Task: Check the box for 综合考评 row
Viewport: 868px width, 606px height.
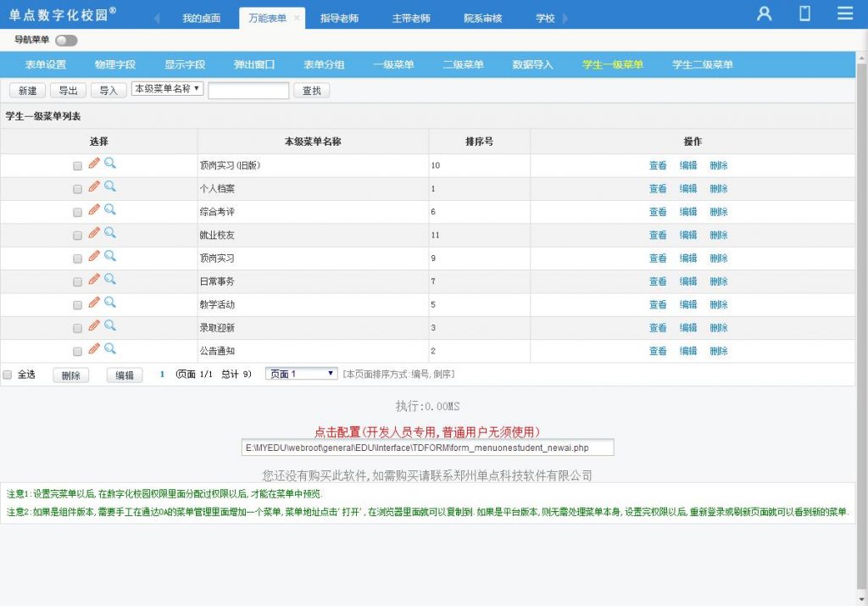Action: [x=77, y=213]
